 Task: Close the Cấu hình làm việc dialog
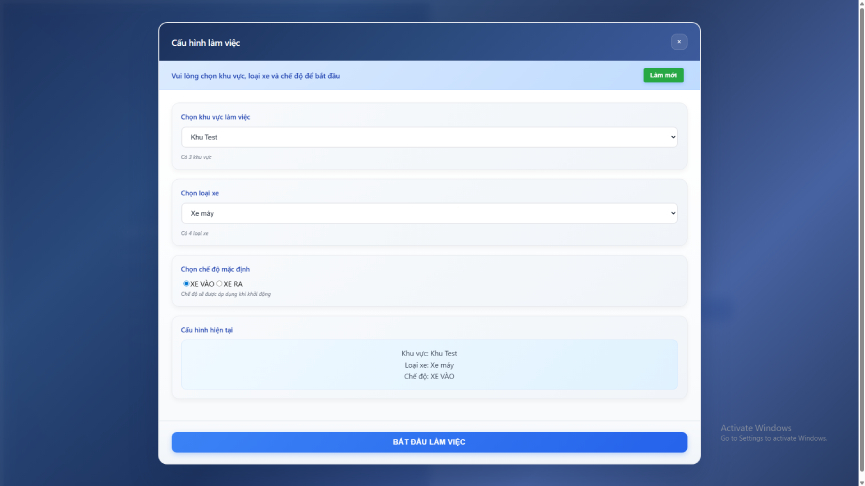(679, 42)
